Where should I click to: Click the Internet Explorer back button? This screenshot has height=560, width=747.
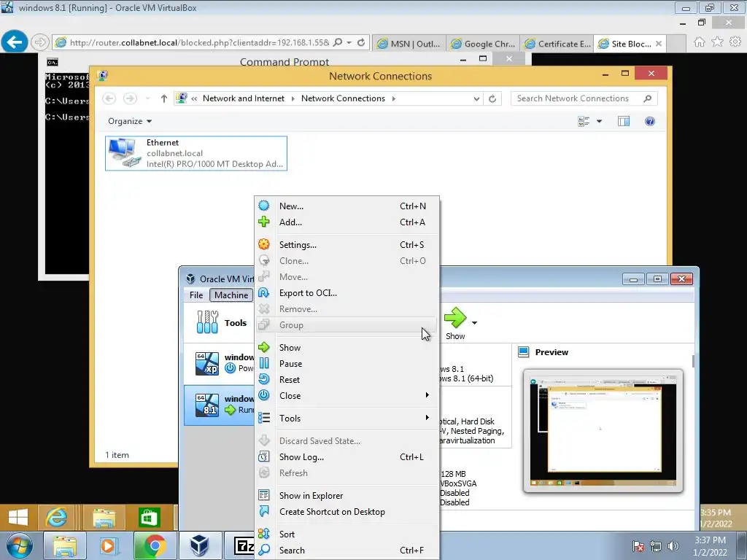[x=15, y=42]
